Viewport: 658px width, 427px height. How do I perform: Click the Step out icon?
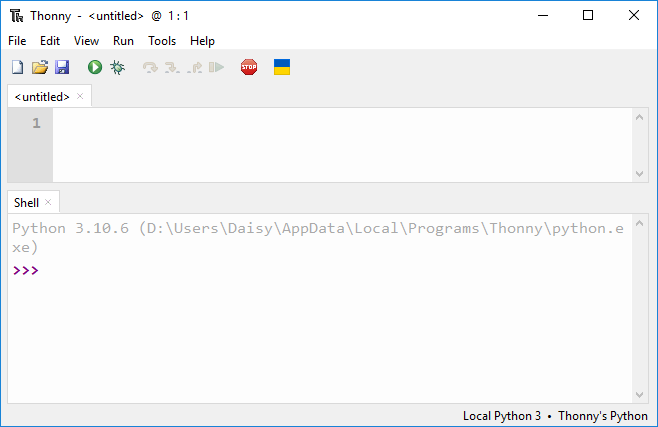click(x=195, y=67)
